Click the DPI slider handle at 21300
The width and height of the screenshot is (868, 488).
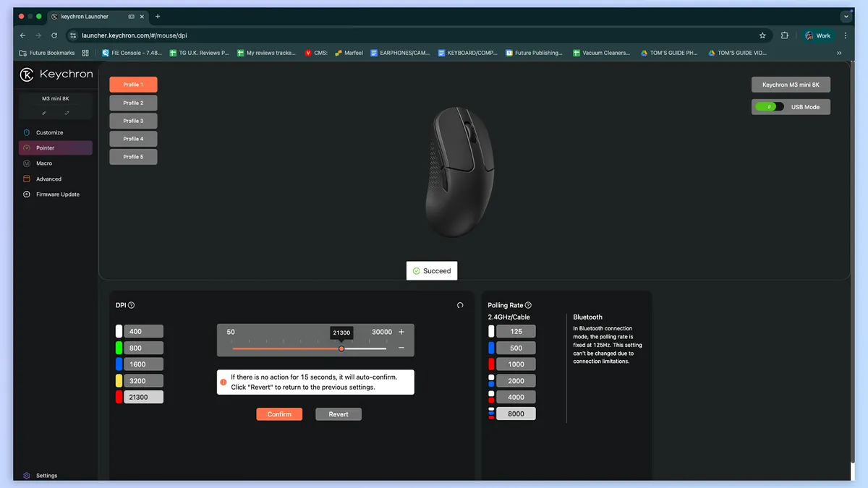[341, 348]
